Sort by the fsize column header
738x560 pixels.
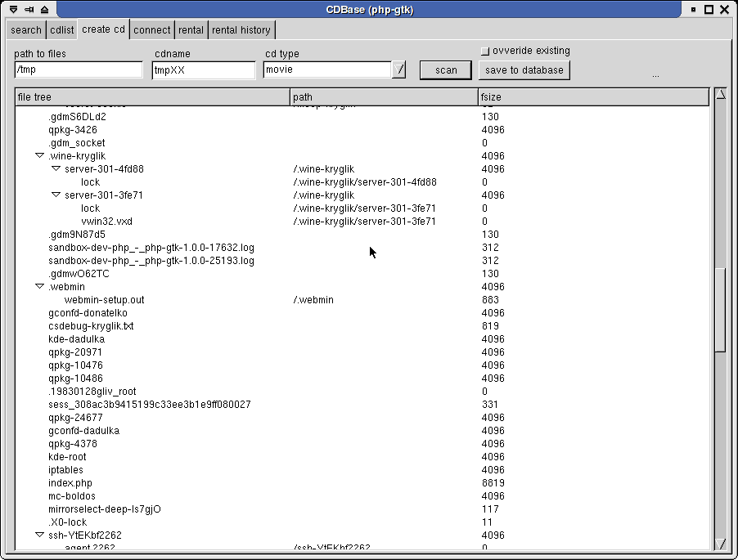[x=593, y=97]
